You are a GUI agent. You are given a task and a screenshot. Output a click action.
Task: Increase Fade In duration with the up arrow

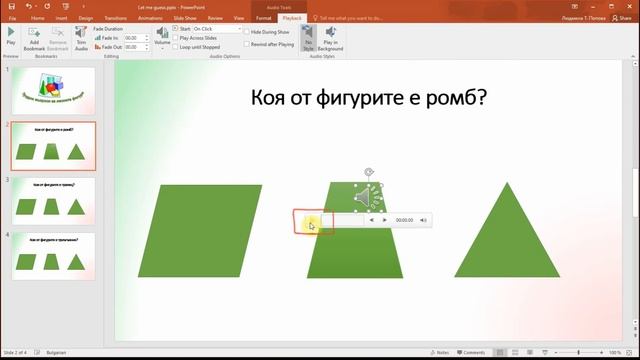pyautogui.click(x=147, y=36)
